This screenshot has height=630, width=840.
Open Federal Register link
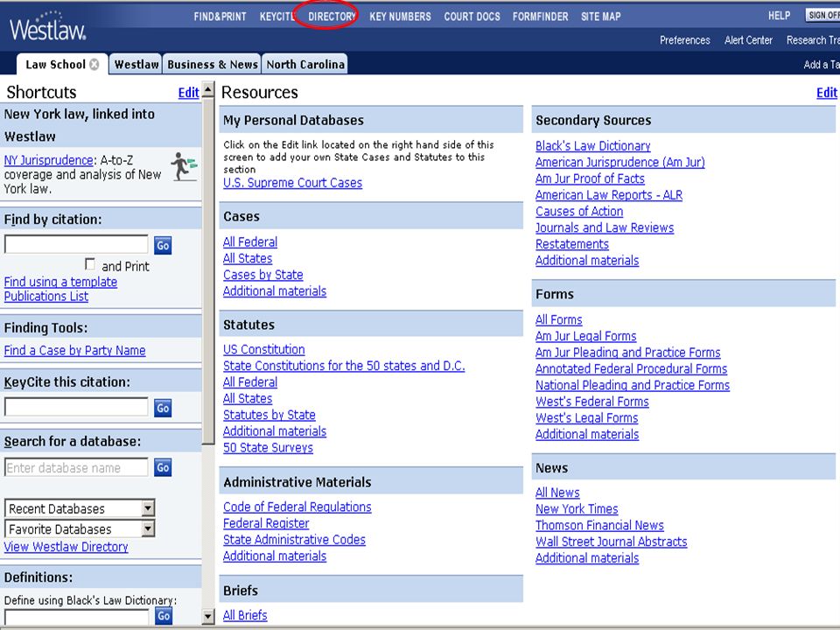266,523
